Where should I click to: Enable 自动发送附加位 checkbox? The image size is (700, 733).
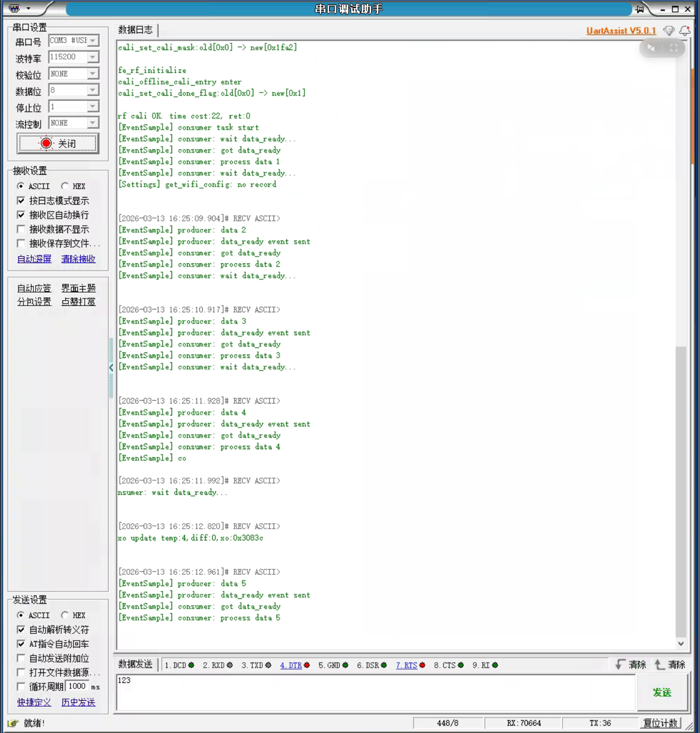pyautogui.click(x=21, y=658)
